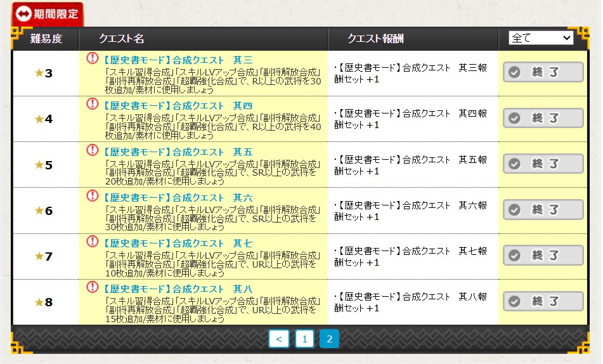Open the 全て filter dropdown

coord(540,39)
